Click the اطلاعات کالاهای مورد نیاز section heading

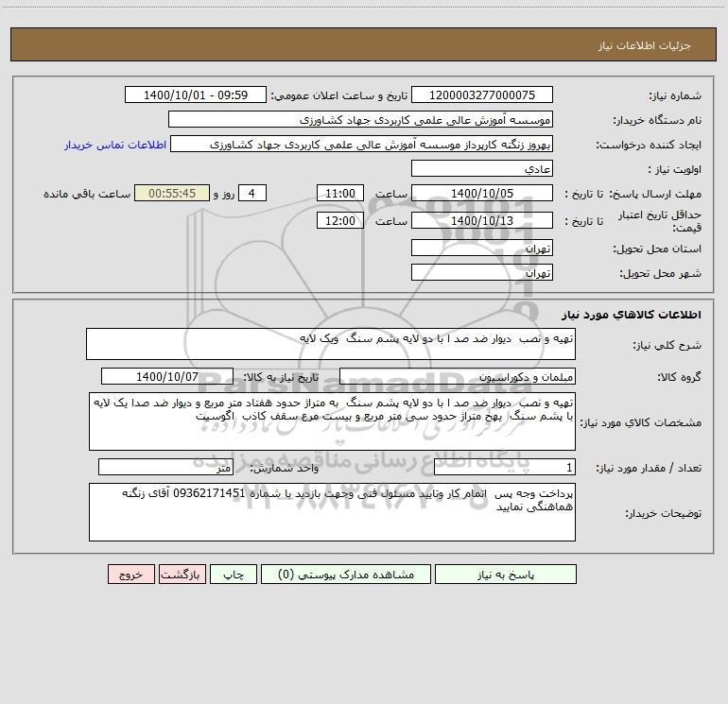click(x=632, y=315)
